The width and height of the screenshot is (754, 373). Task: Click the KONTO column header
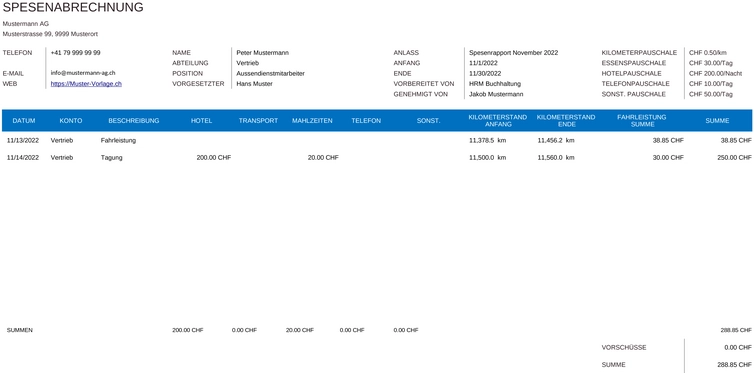71,121
